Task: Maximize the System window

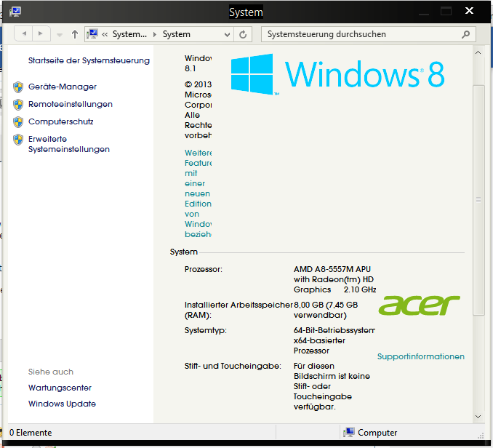Action: click(x=446, y=12)
